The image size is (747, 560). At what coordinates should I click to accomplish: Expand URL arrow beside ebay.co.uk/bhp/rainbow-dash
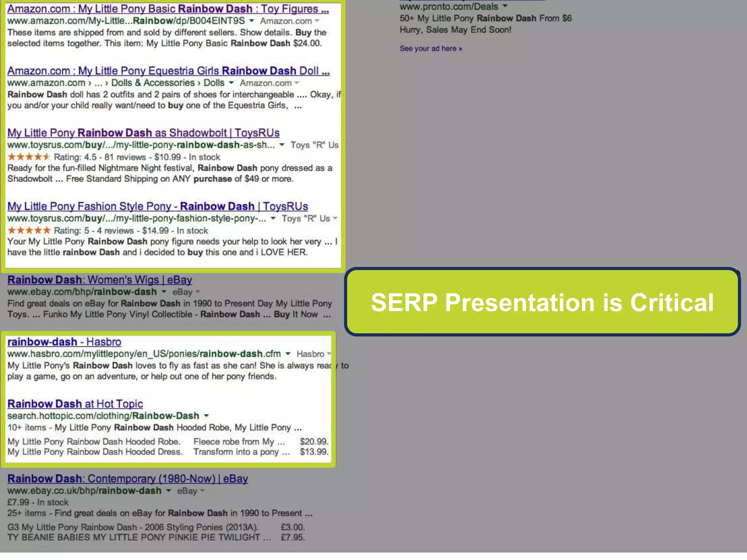click(x=169, y=490)
